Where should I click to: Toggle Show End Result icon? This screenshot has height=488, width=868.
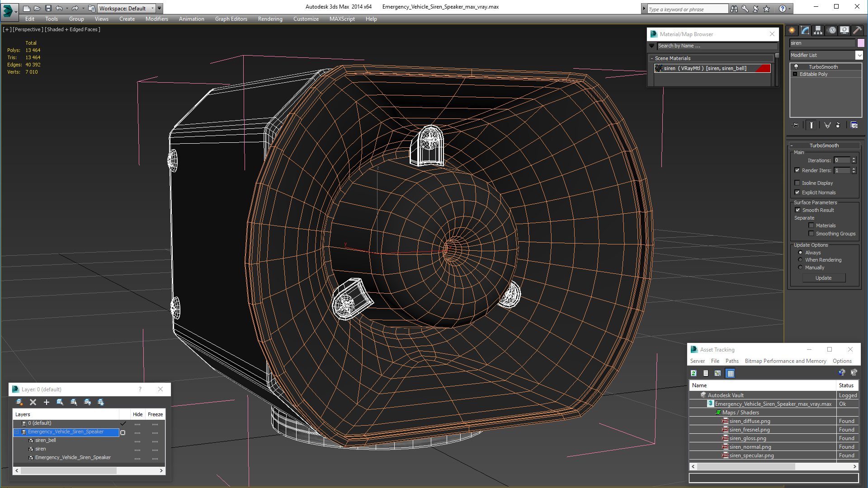click(x=811, y=125)
